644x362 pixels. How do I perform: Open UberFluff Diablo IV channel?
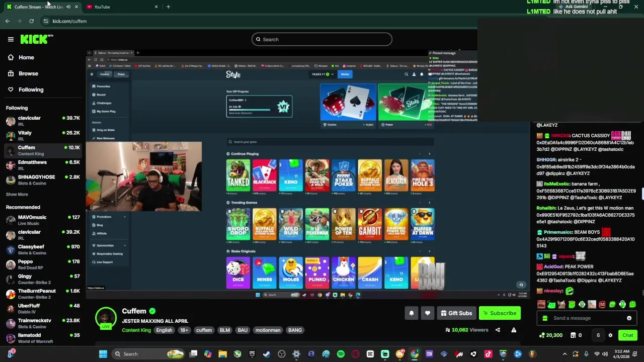click(x=42, y=308)
